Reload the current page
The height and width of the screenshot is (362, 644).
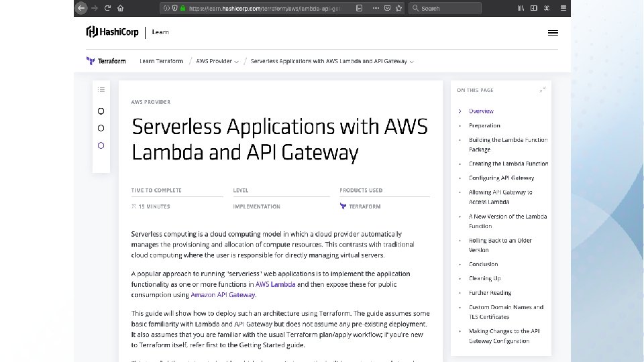107,8
